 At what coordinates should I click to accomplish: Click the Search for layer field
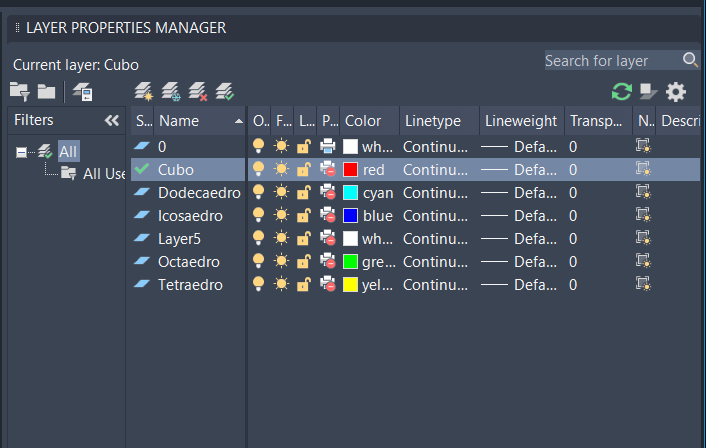tap(611, 61)
